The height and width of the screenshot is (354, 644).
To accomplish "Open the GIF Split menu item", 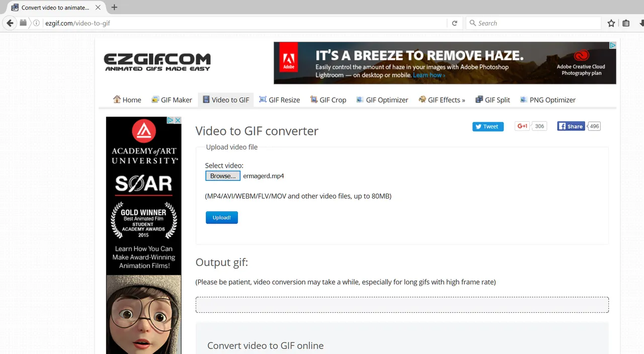I will pos(493,100).
